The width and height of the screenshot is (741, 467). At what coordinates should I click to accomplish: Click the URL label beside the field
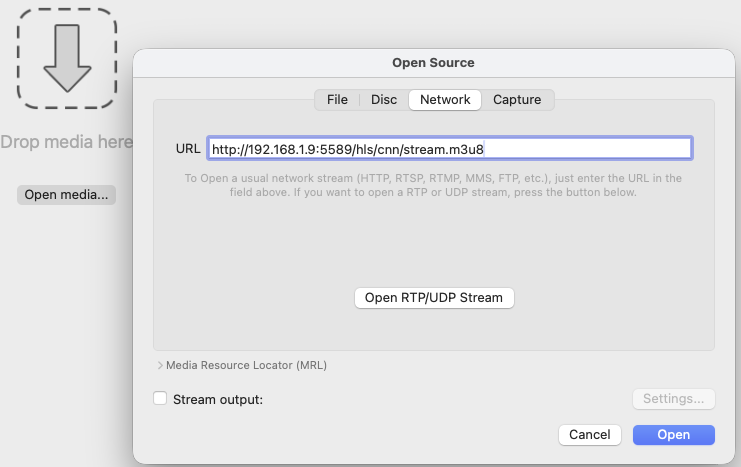click(x=188, y=149)
